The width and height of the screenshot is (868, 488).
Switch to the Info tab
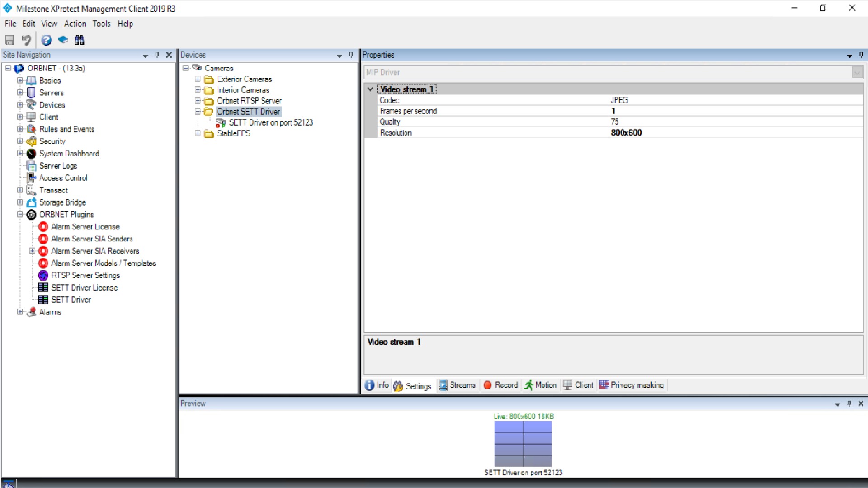coord(377,385)
